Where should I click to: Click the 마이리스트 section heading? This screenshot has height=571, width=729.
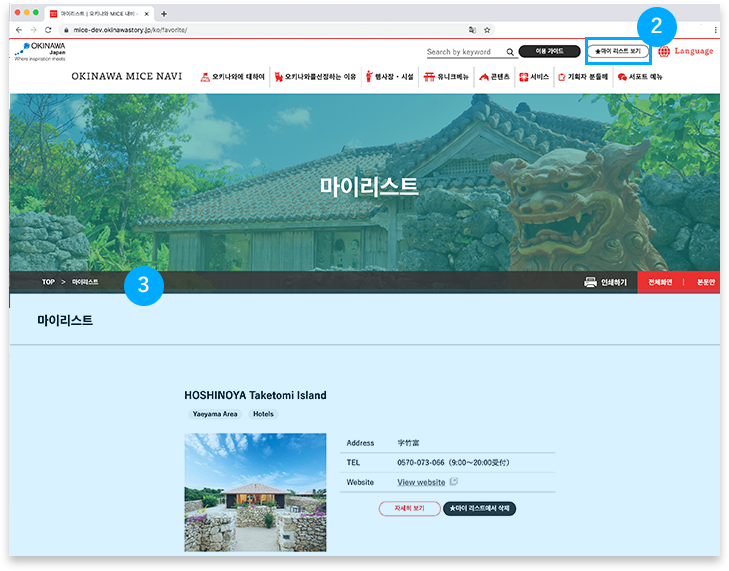pos(65,320)
